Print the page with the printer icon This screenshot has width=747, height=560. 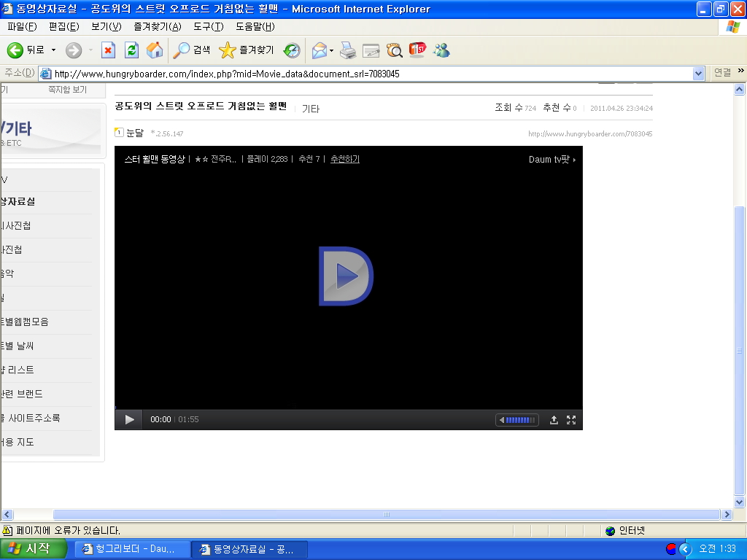click(348, 50)
